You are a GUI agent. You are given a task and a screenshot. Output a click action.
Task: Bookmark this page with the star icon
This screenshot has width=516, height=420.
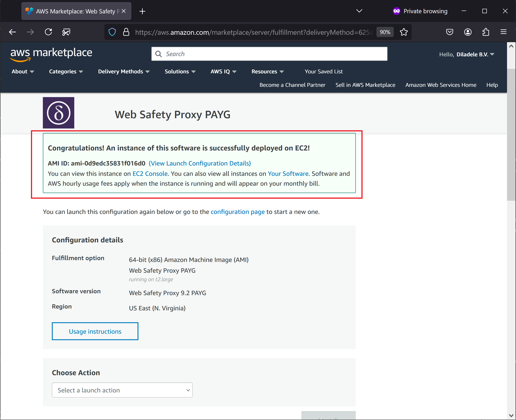point(404,32)
